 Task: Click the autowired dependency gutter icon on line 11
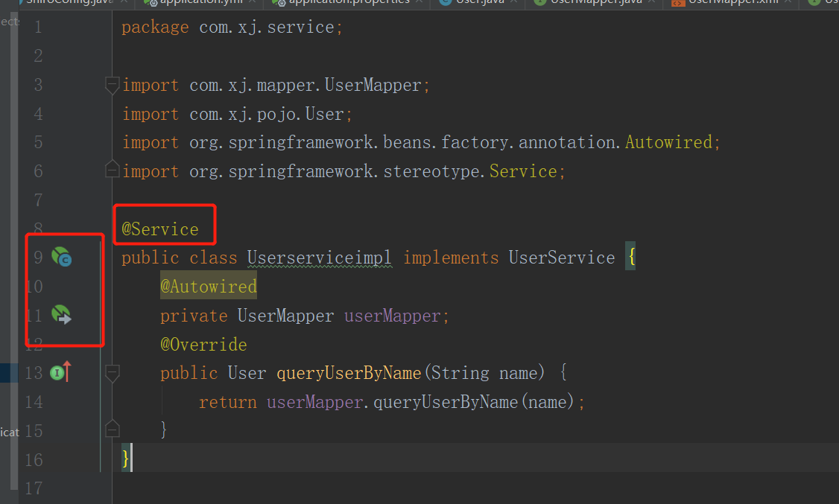[61, 315]
